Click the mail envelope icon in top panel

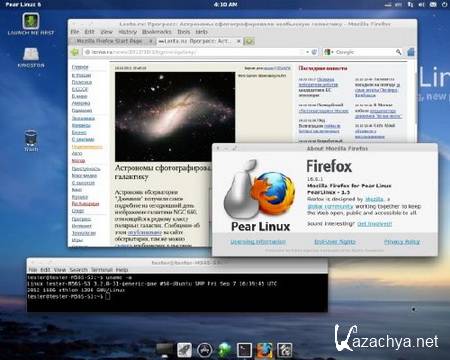[x=433, y=5]
